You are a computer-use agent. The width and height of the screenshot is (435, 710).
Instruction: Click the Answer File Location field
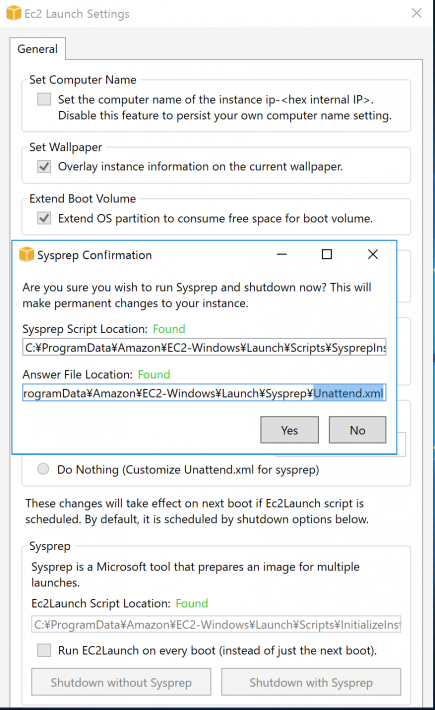(x=204, y=393)
